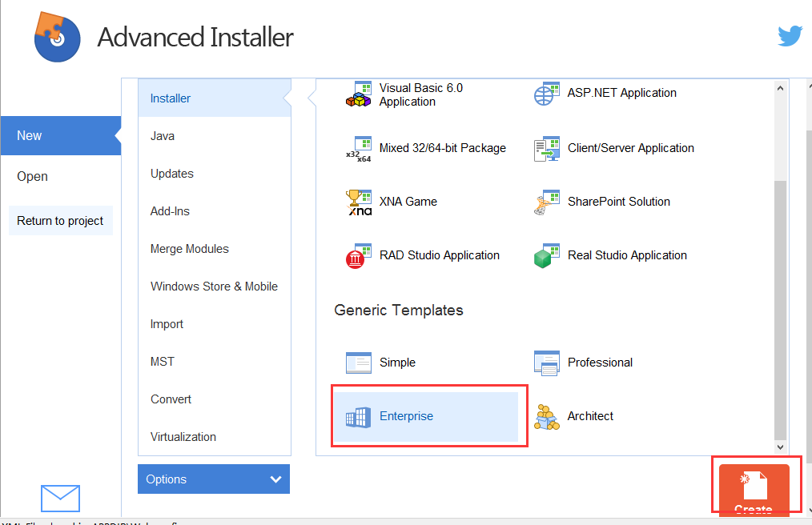Click the Simple template icon
This screenshot has width=812, height=525.
tap(359, 363)
